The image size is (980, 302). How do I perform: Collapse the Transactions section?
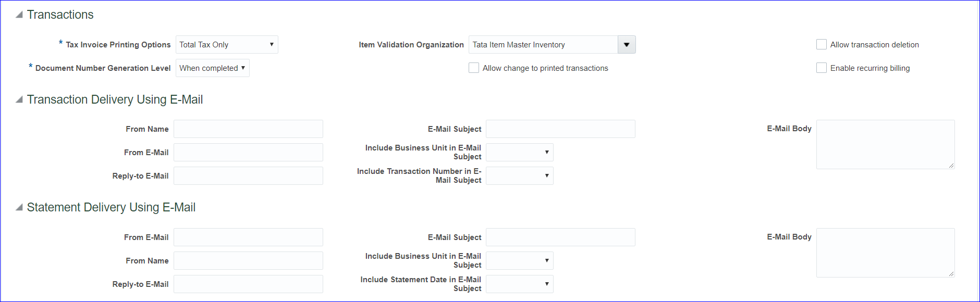click(x=19, y=15)
